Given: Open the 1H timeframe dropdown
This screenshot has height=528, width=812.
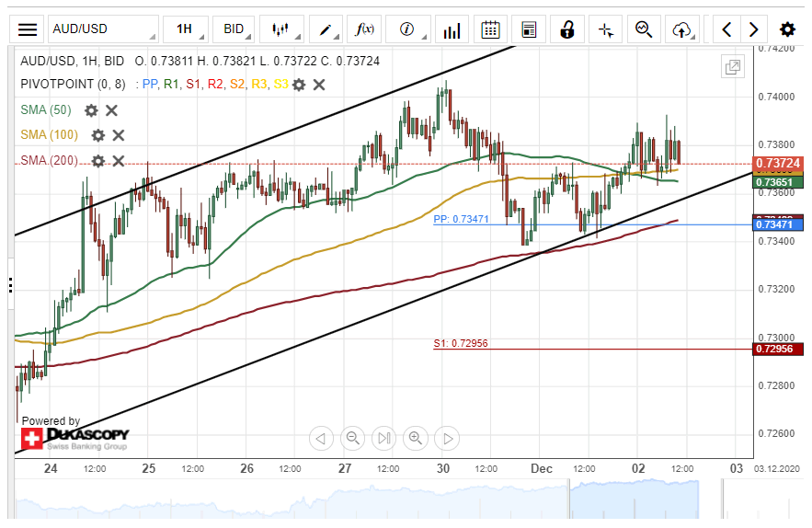Looking at the screenshot, I should 184,29.
